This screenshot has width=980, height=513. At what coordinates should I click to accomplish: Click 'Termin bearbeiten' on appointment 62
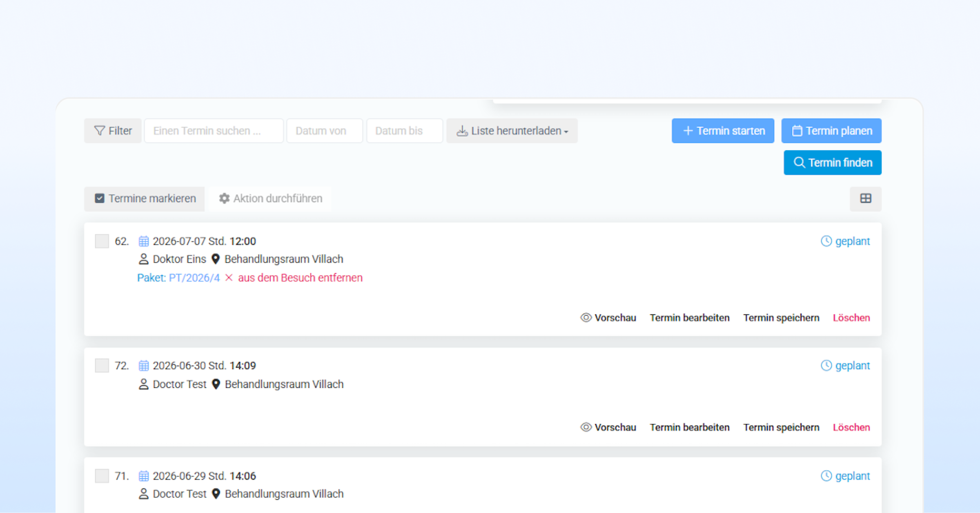[690, 318]
